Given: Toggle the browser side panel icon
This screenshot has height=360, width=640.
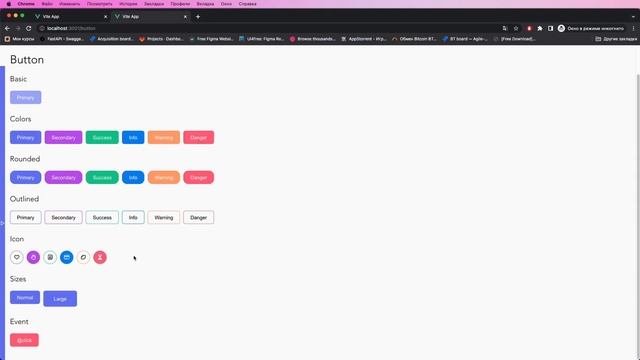Looking at the screenshot, I should [550, 28].
